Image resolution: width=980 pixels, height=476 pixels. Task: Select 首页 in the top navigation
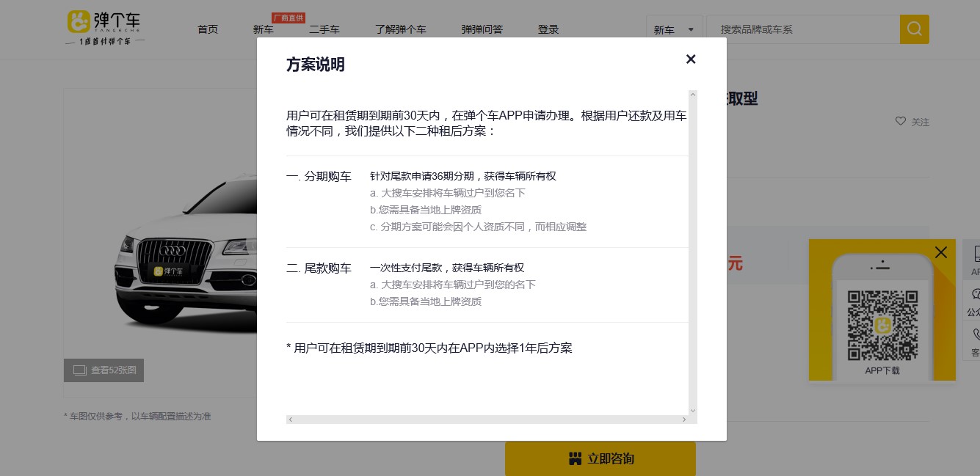coord(208,29)
